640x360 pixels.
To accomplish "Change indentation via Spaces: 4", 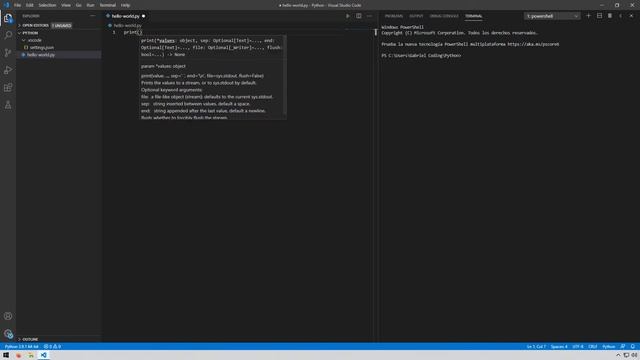I will [x=559, y=347].
